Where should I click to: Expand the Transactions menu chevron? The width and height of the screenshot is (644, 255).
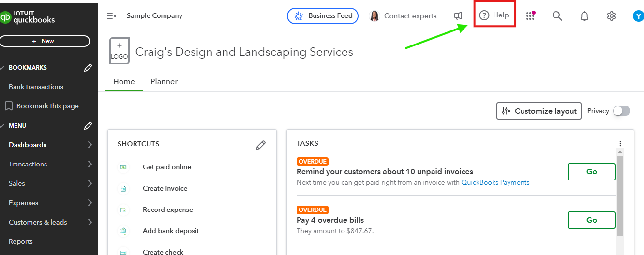pyautogui.click(x=90, y=164)
